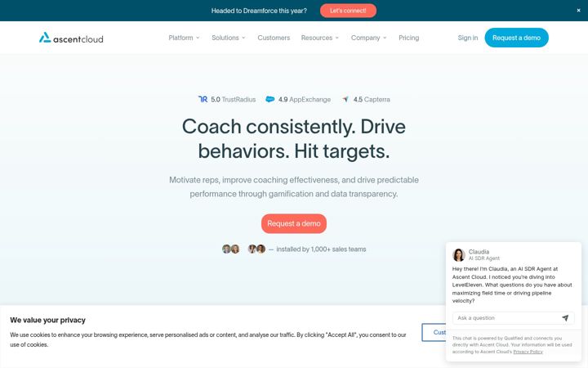
Task: Open the 5.0 TrustRadius rating
Action: click(x=227, y=100)
